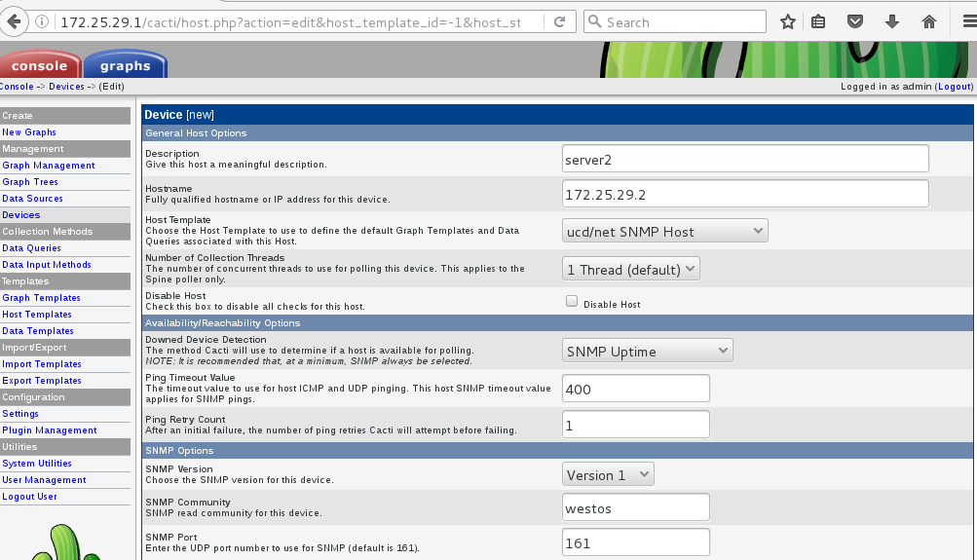Edit the SNMP Port field

635,541
